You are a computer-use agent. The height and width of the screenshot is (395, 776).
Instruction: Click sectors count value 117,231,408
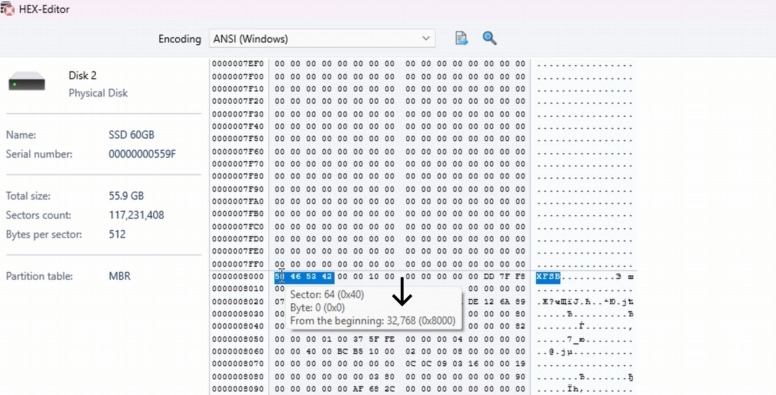click(136, 215)
